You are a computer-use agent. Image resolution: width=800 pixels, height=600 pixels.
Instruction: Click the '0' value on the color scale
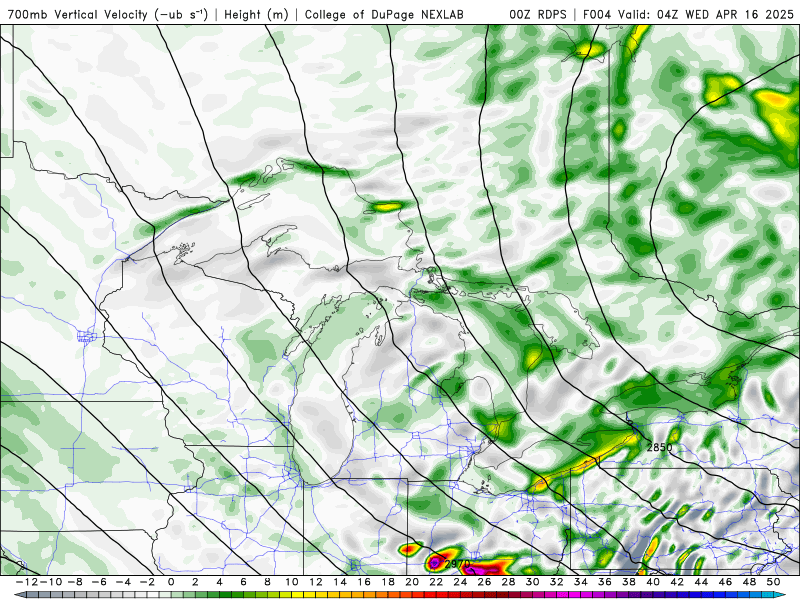pos(171,582)
